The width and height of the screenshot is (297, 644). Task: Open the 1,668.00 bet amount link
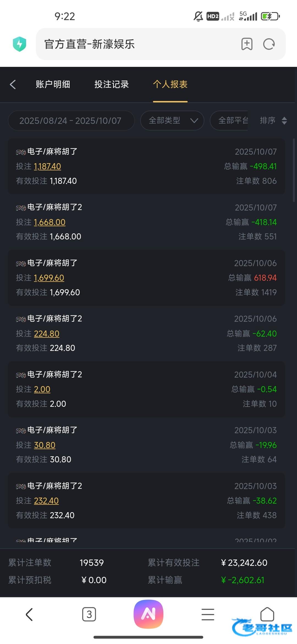(x=50, y=222)
